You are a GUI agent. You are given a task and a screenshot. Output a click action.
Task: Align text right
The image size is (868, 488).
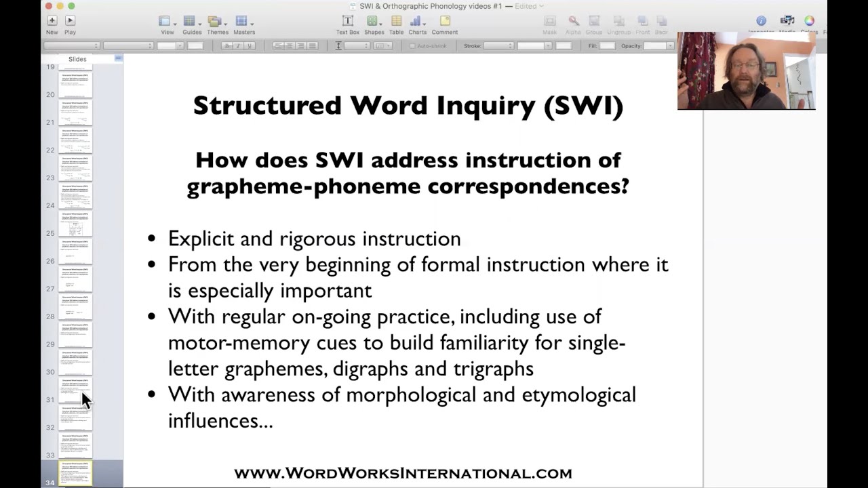(301, 46)
